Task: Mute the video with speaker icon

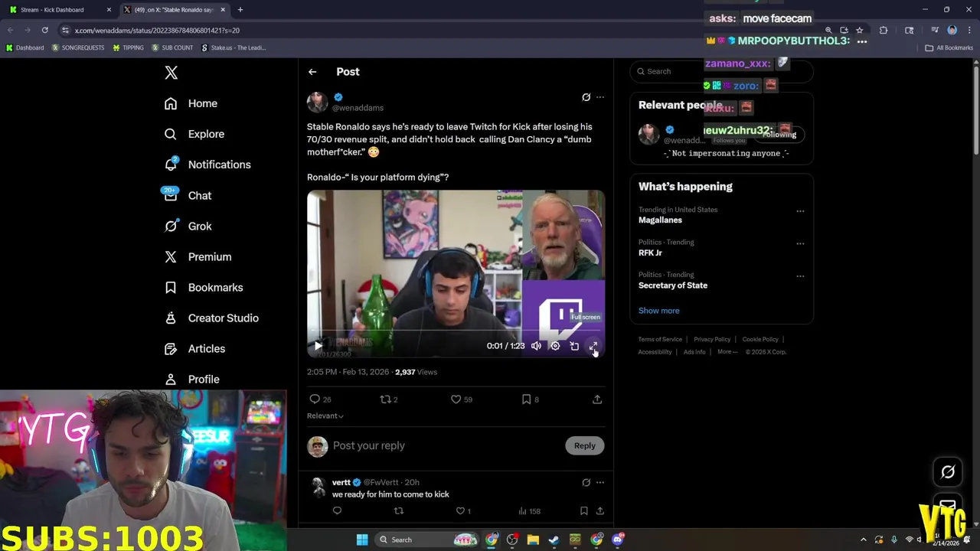Action: click(536, 346)
